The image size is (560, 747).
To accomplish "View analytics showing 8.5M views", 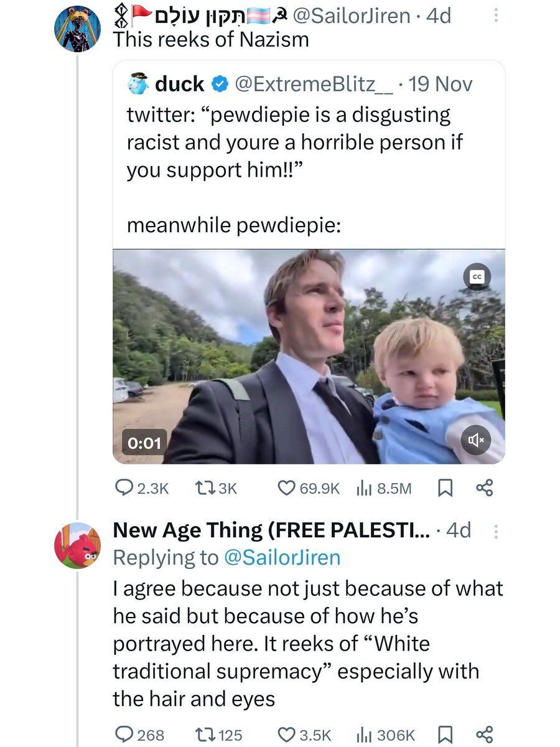I will click(383, 488).
